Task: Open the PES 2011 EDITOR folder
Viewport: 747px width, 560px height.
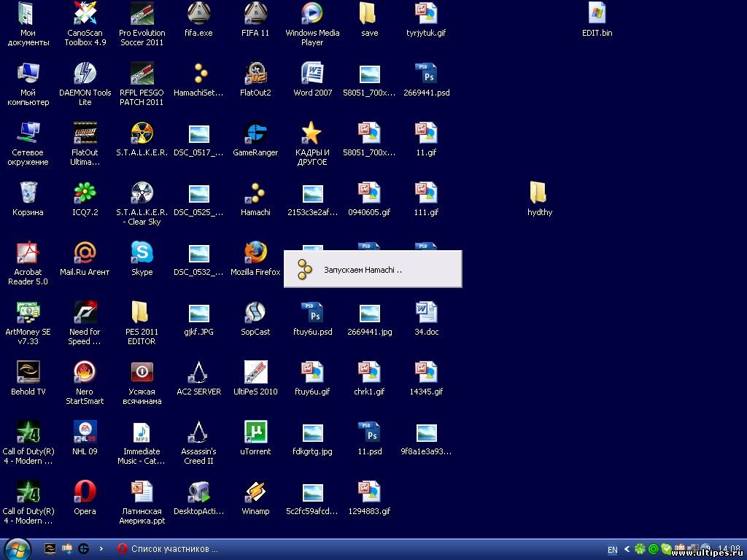Action: [x=142, y=314]
